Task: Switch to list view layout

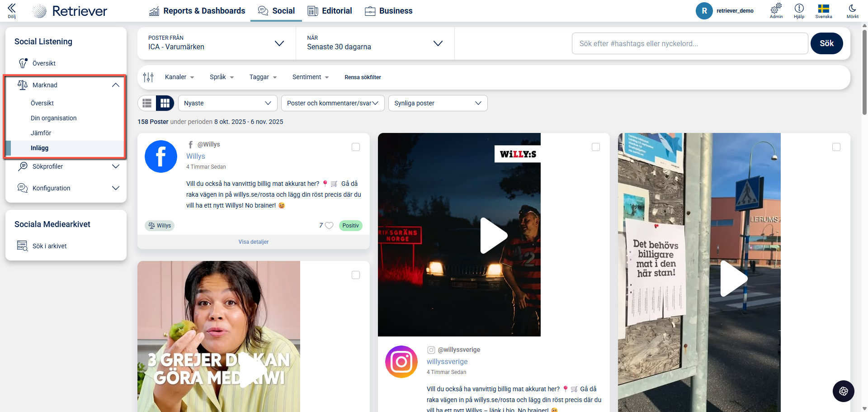Action: (x=147, y=103)
